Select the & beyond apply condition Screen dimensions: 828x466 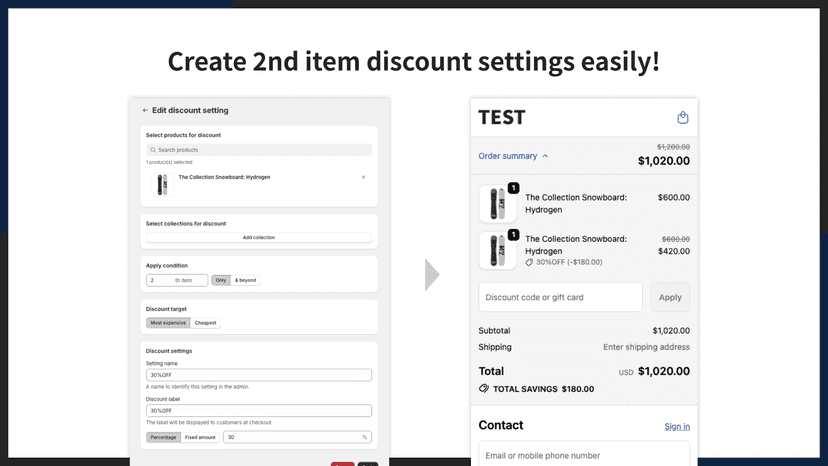click(245, 280)
